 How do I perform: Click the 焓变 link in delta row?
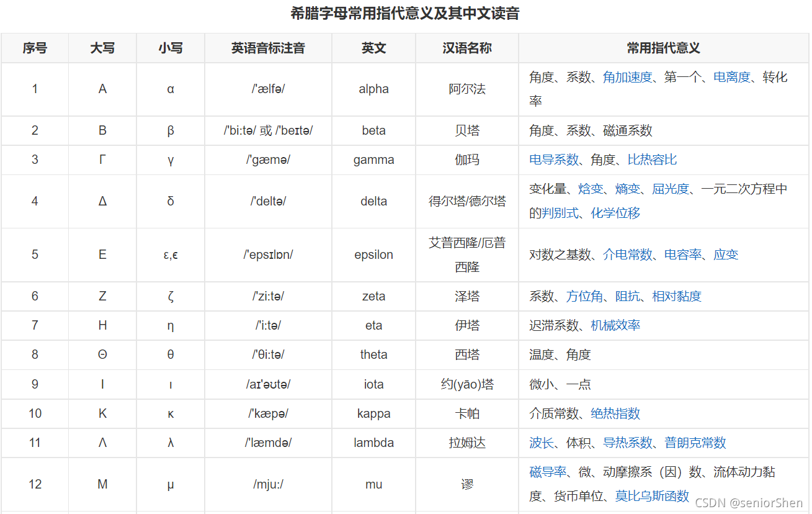pos(591,189)
